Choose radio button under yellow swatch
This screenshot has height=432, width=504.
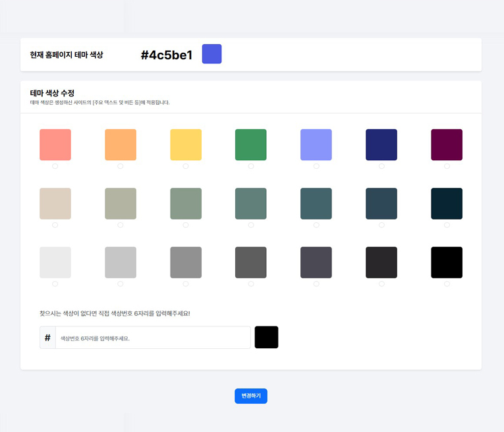pyautogui.click(x=186, y=166)
